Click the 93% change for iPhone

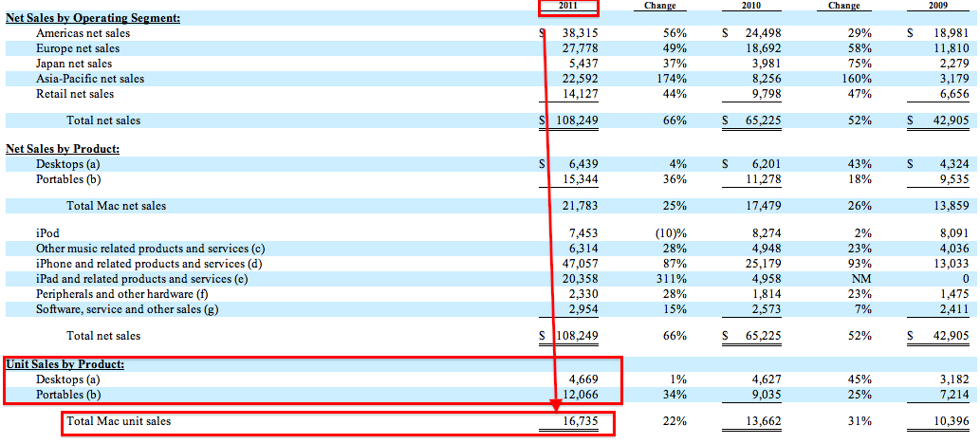(x=860, y=264)
